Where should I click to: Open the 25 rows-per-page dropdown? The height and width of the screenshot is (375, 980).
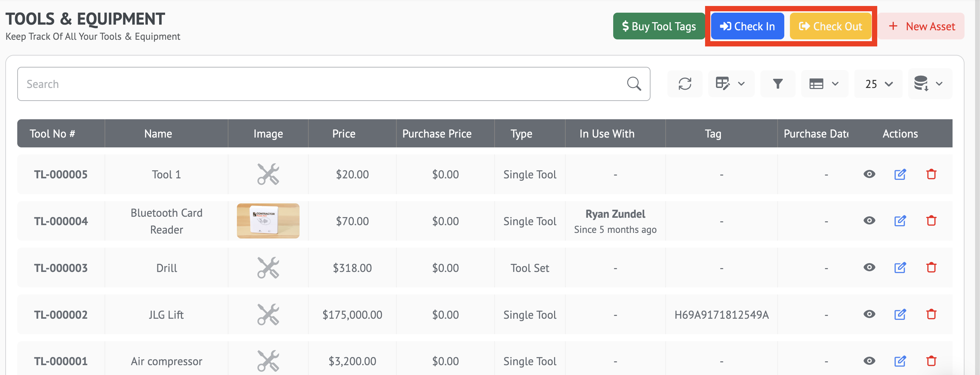tap(878, 84)
